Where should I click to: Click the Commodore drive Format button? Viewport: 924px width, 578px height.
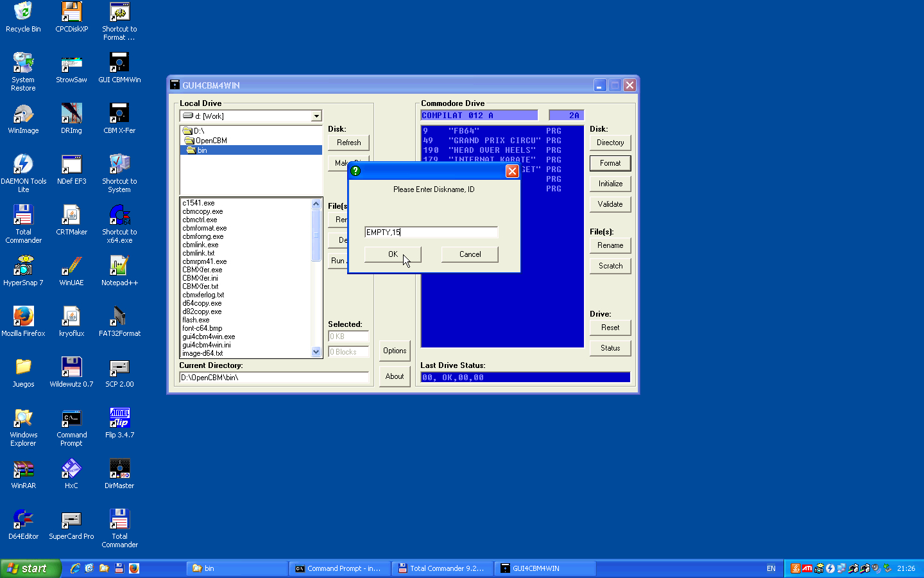(x=610, y=163)
